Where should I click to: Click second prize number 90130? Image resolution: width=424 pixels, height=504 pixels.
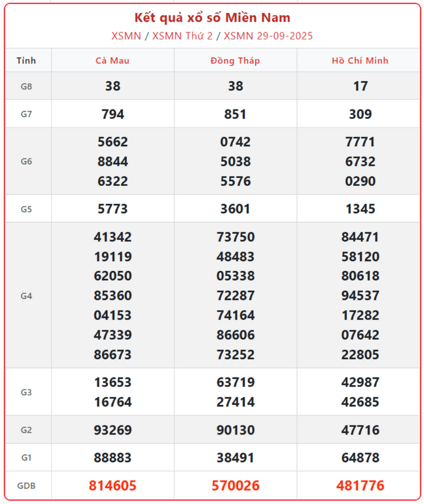pos(235,430)
